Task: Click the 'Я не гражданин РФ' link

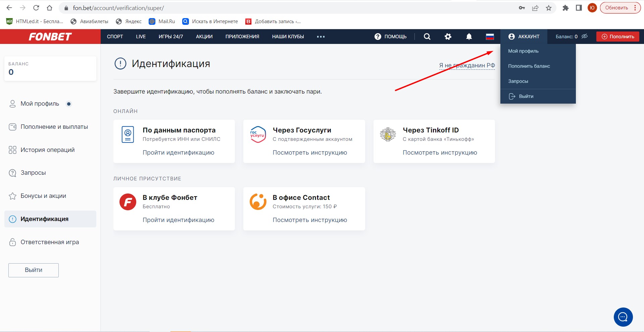Action: [x=467, y=65]
